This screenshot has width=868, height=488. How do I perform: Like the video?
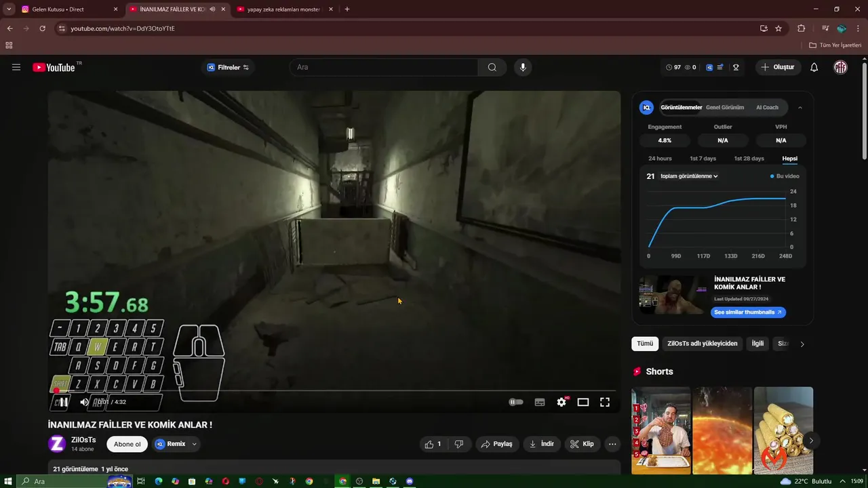[433, 444]
